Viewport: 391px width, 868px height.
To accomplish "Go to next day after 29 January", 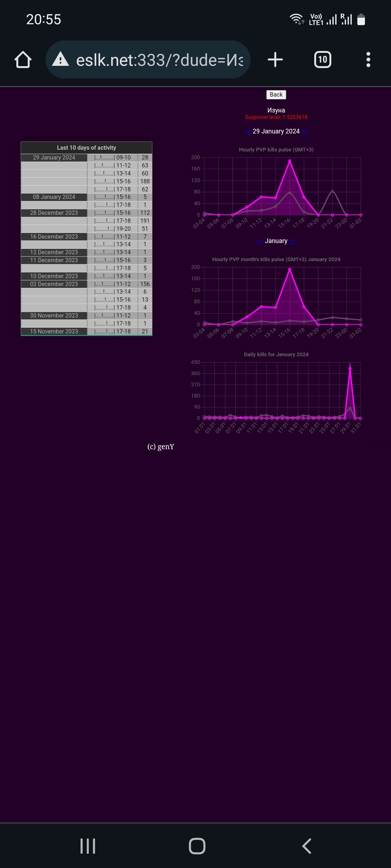I will pos(304,132).
